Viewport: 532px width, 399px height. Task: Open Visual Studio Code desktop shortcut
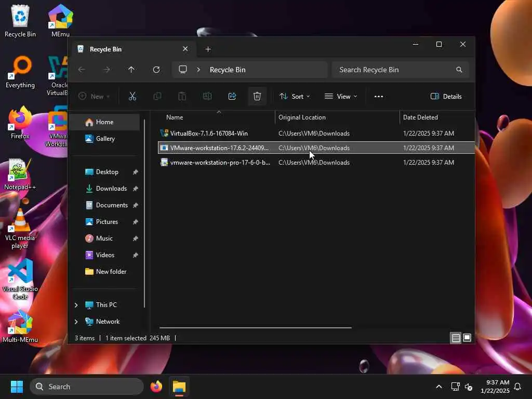point(20,280)
